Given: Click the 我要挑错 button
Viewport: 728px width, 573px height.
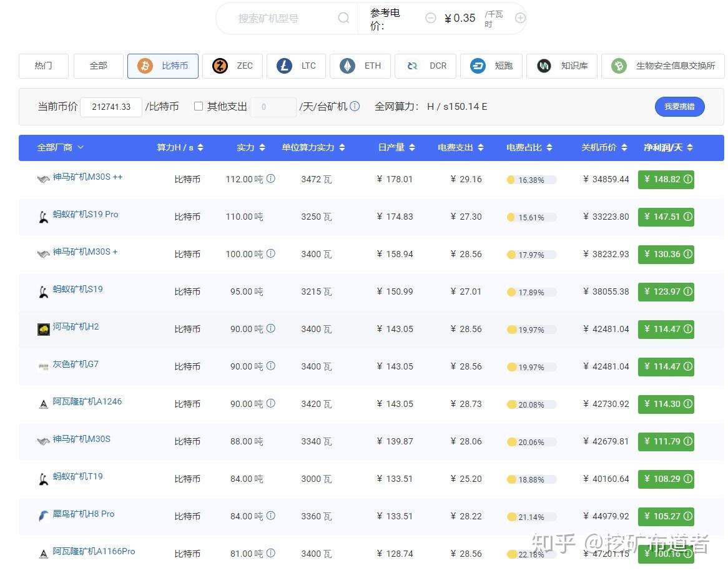Looking at the screenshot, I should point(680,107).
